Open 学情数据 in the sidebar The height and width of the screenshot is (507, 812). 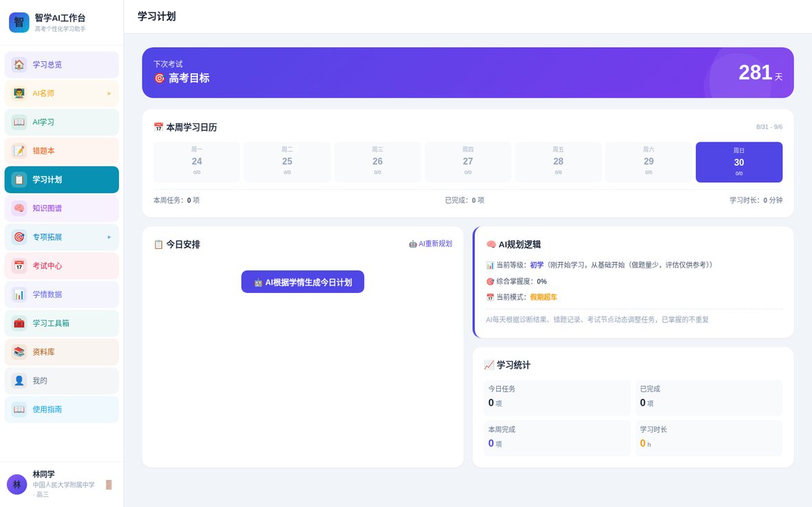pos(62,294)
